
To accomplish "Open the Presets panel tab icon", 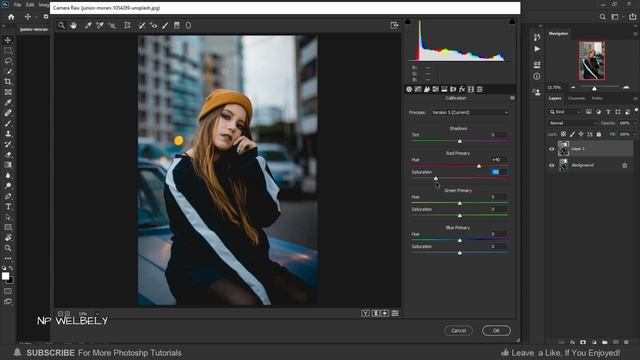I will (x=480, y=89).
